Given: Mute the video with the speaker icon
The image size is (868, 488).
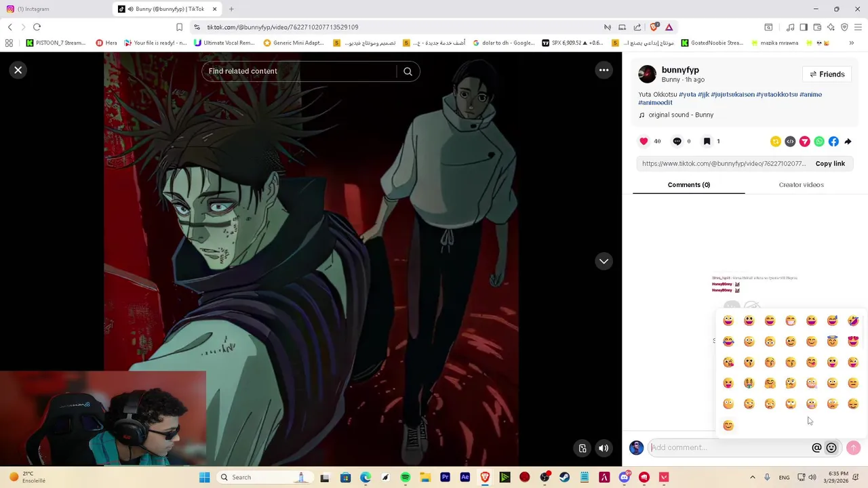Looking at the screenshot, I should click(x=603, y=448).
